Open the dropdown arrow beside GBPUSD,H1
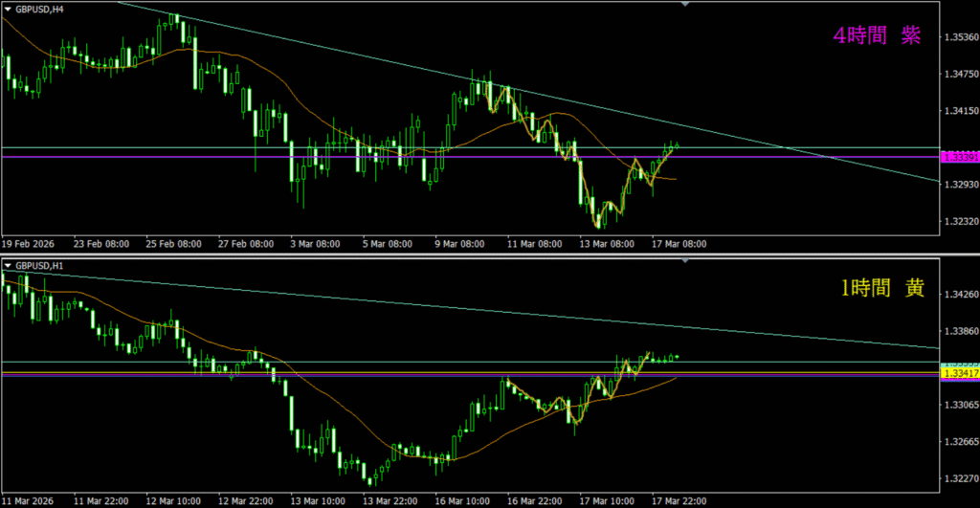This screenshot has height=508, width=980. [x=8, y=265]
